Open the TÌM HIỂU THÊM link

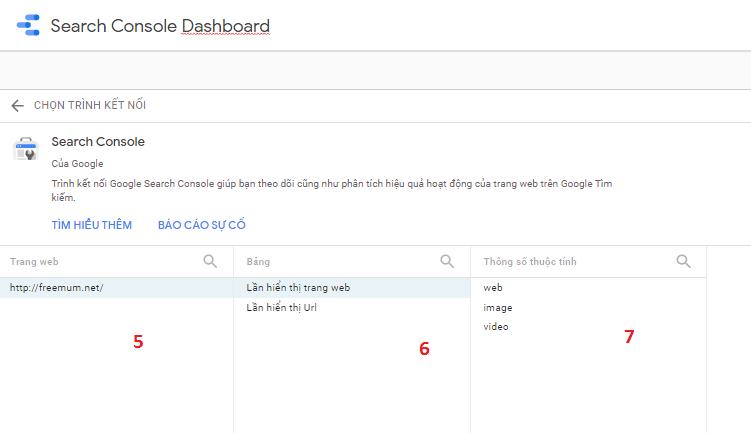click(x=91, y=225)
